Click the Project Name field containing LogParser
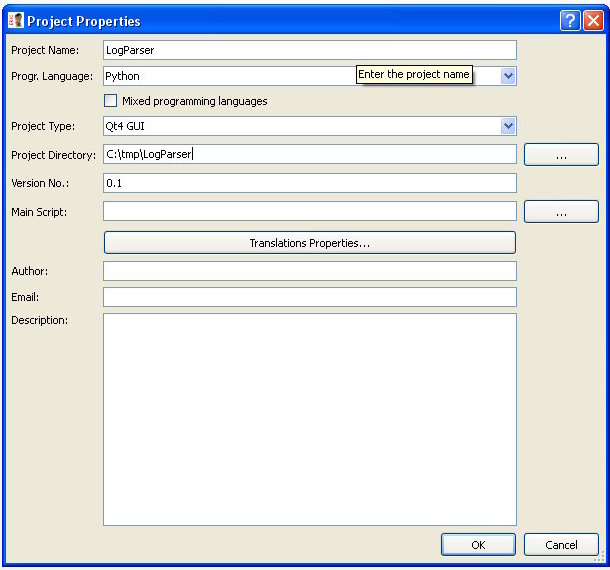610x570 pixels. (310, 50)
